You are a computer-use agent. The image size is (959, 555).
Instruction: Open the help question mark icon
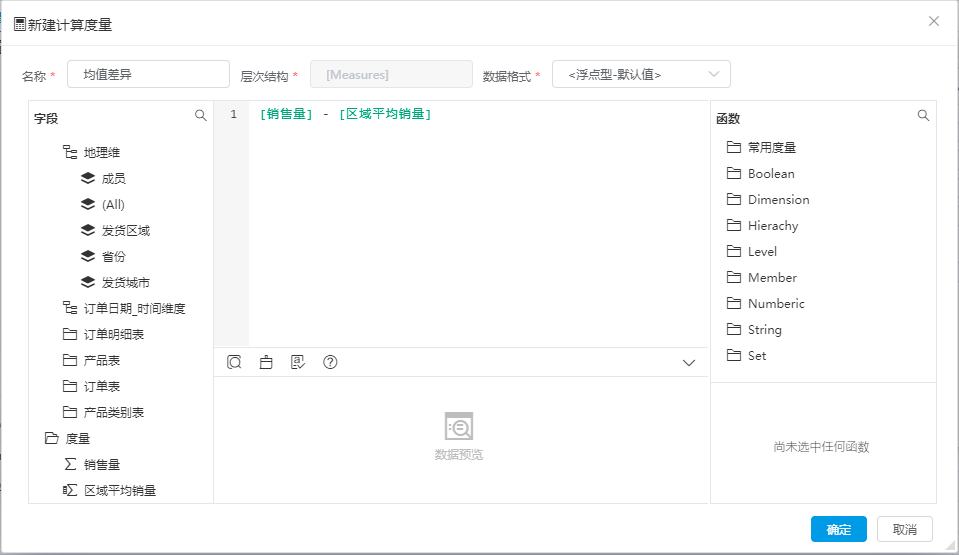click(330, 362)
